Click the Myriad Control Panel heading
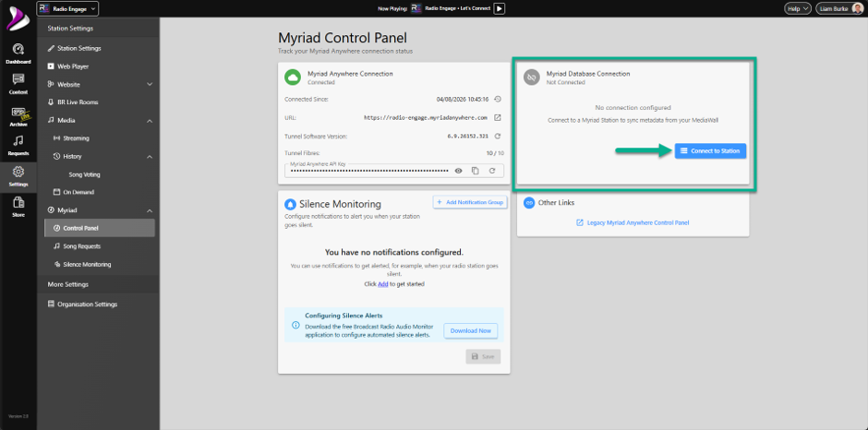 click(x=342, y=38)
